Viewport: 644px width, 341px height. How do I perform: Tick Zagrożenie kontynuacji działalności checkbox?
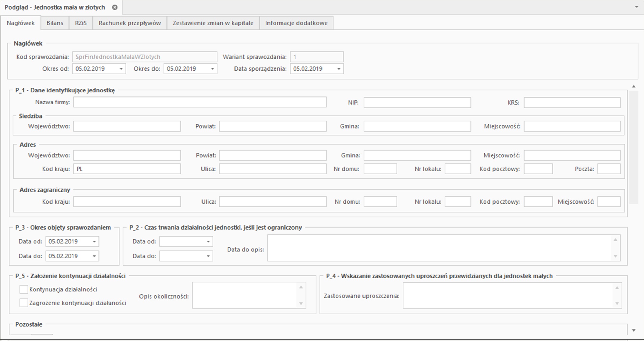[x=24, y=303]
